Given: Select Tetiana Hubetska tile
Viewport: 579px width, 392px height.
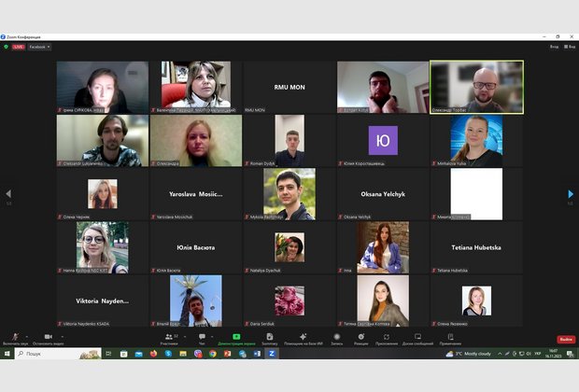Looking at the screenshot, I should (x=476, y=247).
